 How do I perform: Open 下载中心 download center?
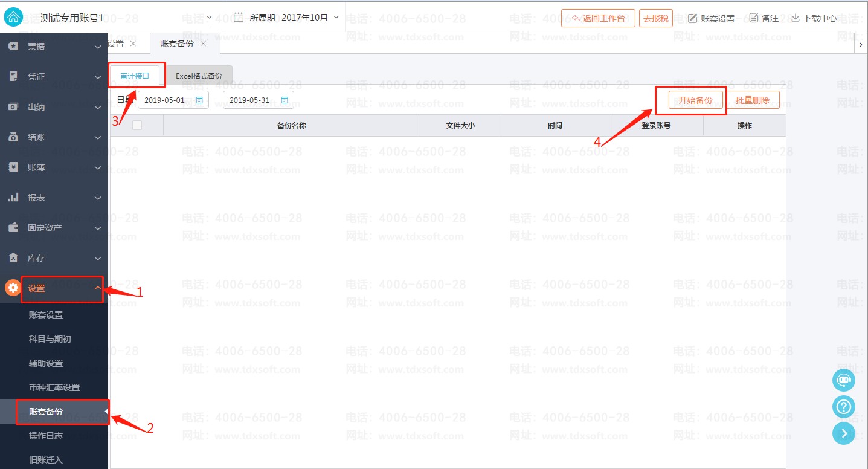814,18
